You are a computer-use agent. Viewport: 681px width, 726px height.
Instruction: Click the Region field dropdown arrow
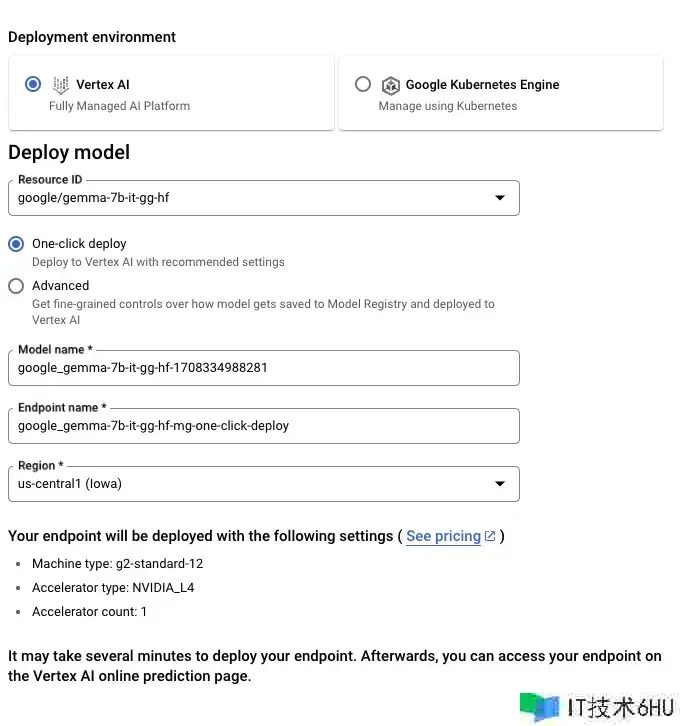coord(500,484)
